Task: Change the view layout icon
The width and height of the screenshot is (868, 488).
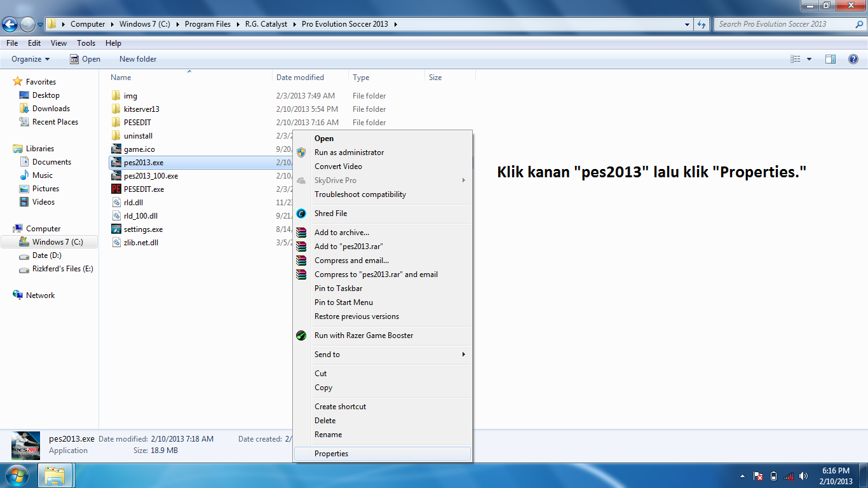Action: tap(795, 59)
